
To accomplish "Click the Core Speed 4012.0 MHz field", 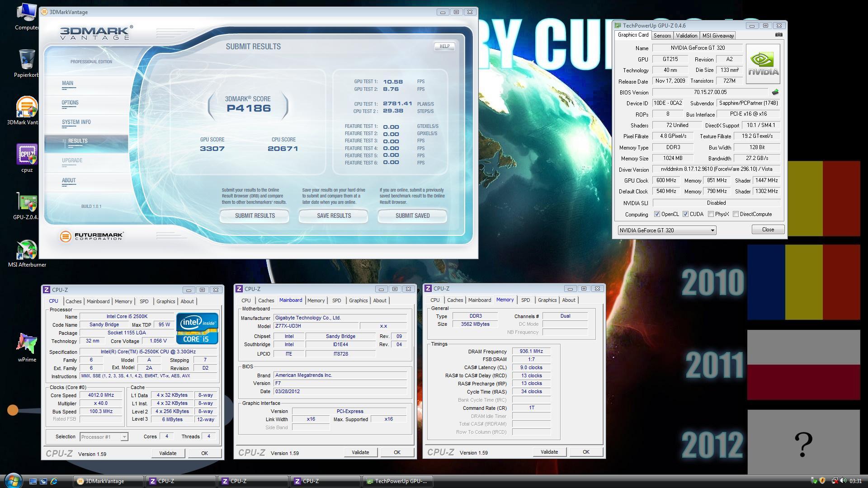I will (x=101, y=395).
